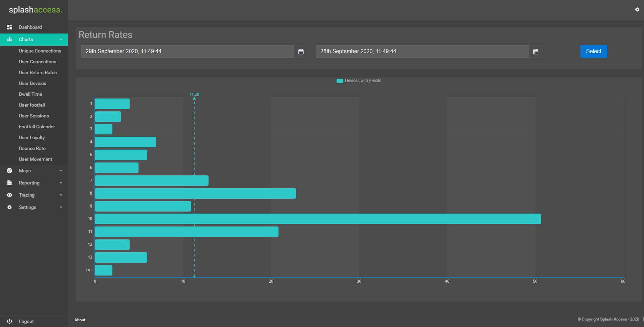
Task: Click the bar for 8 visits
Action: coord(195,193)
